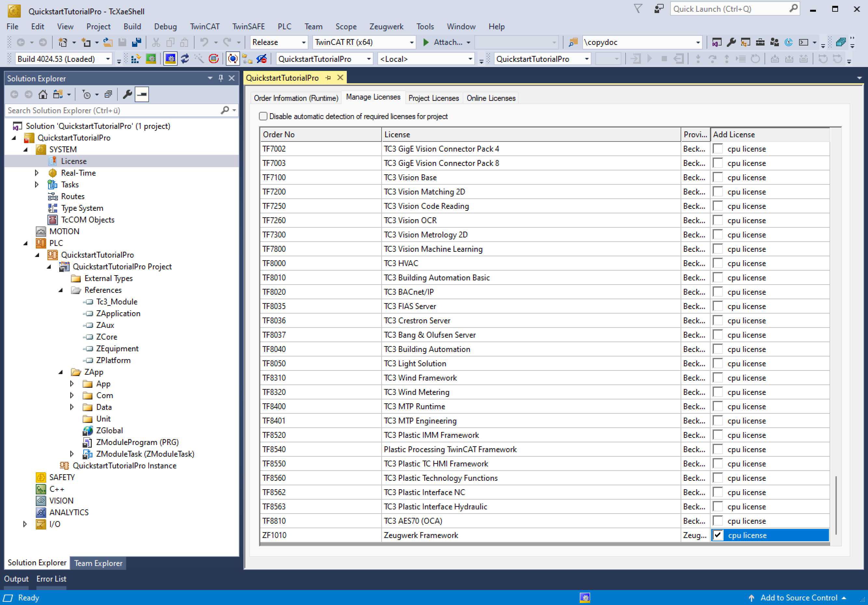Check cpu license for TF8020 BACnet/IP
868x605 pixels.
[718, 292]
